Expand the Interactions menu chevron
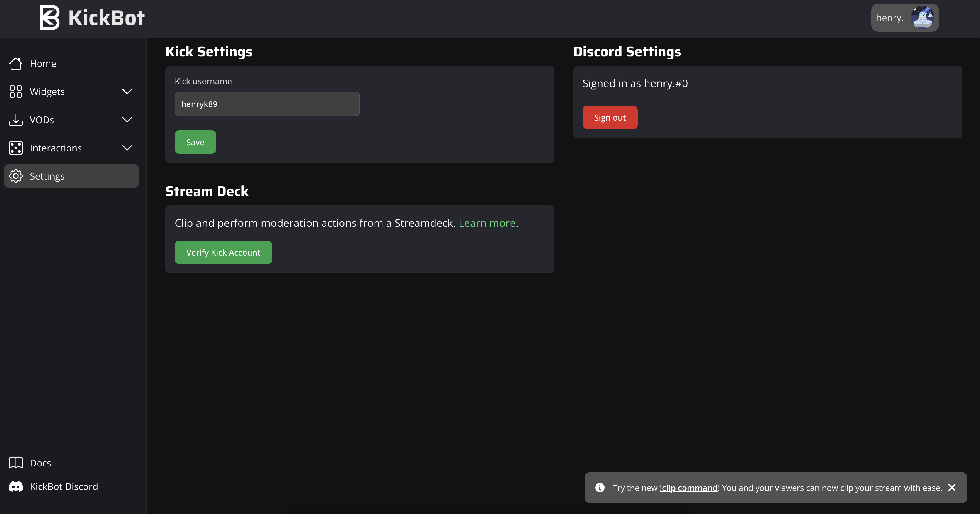Screen dimensions: 980x514 click(x=127, y=148)
